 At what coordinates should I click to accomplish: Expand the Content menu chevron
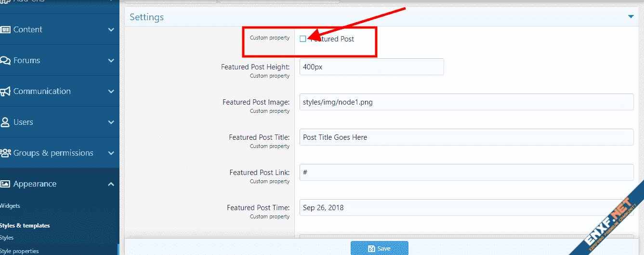click(111, 29)
